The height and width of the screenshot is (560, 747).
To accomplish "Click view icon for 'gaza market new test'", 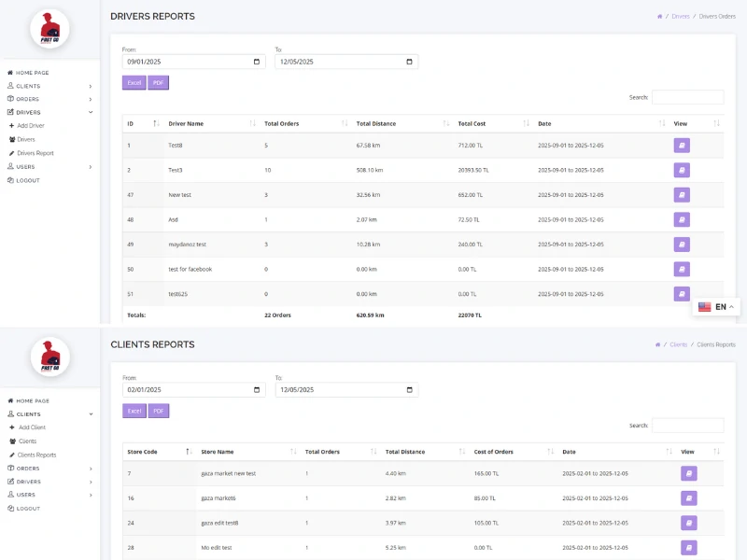I will (688, 473).
